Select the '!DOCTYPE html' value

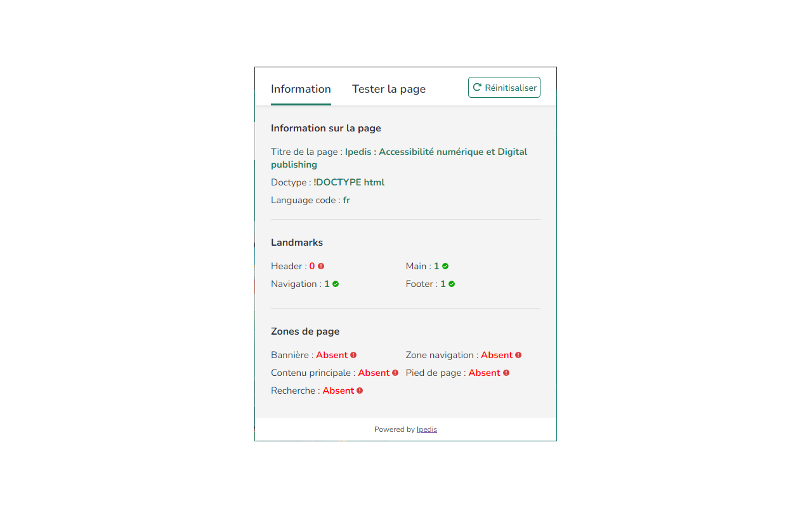click(x=349, y=182)
